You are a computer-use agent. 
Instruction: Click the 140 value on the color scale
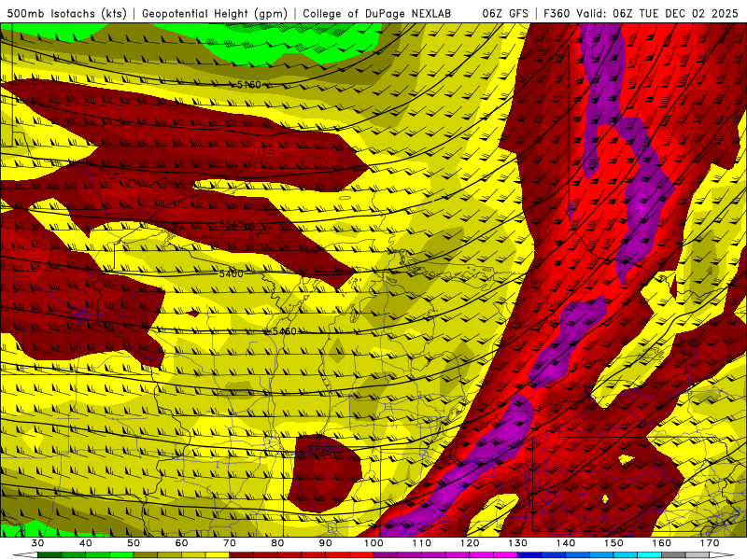point(566,543)
